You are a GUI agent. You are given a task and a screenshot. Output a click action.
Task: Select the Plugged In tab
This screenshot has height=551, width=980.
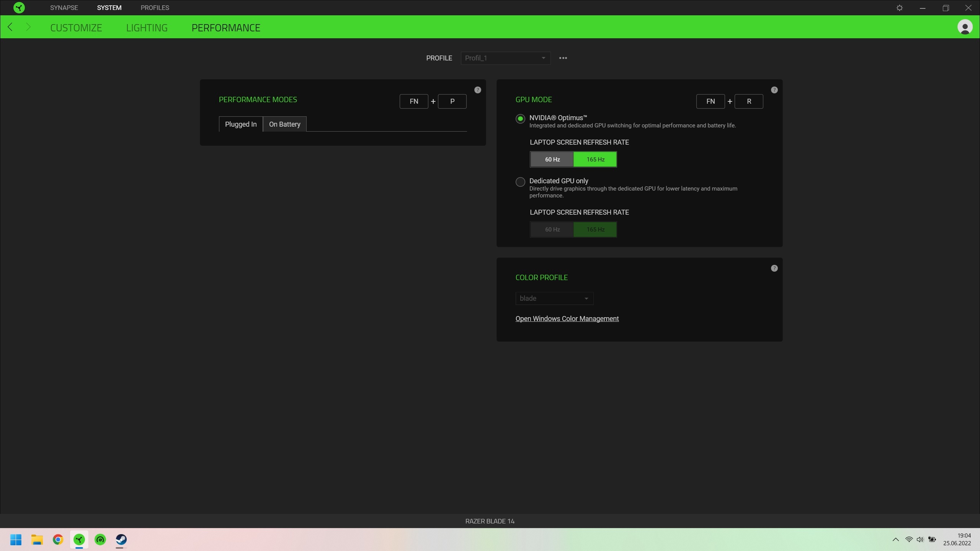coord(241,124)
